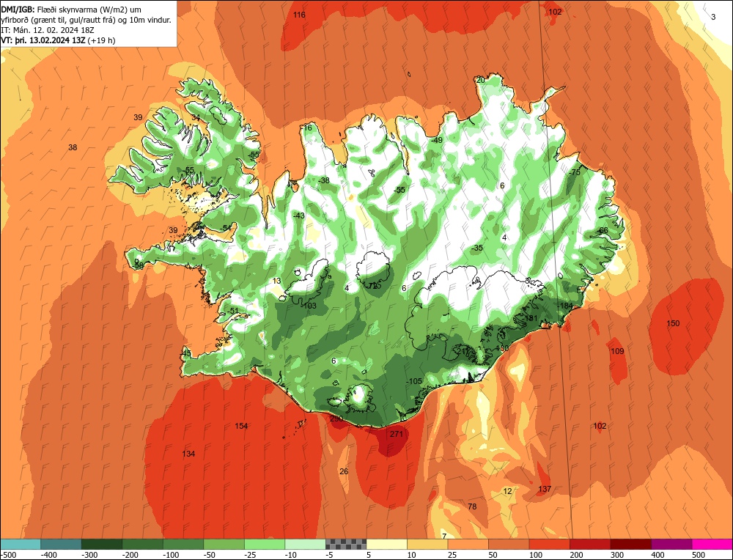Select the '-75' value in east Iceland
733x560 pixels.
[x=574, y=172]
